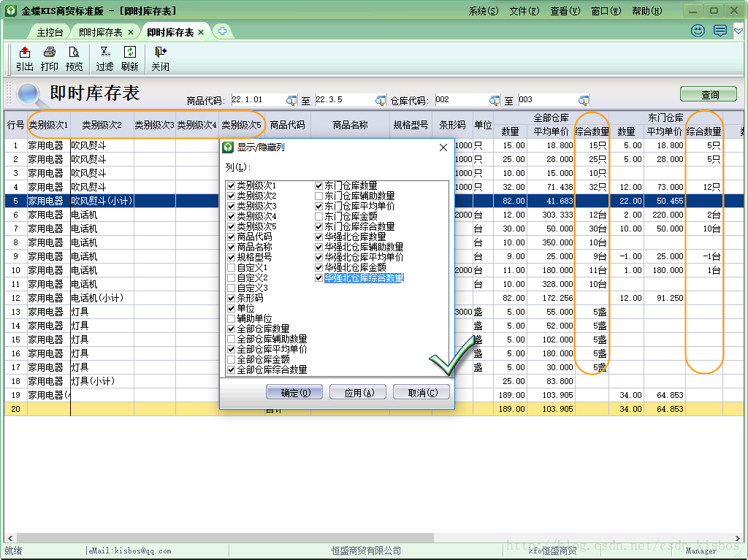
Task: Uncheck 类别级次1 column checkbox
Action: point(232,185)
